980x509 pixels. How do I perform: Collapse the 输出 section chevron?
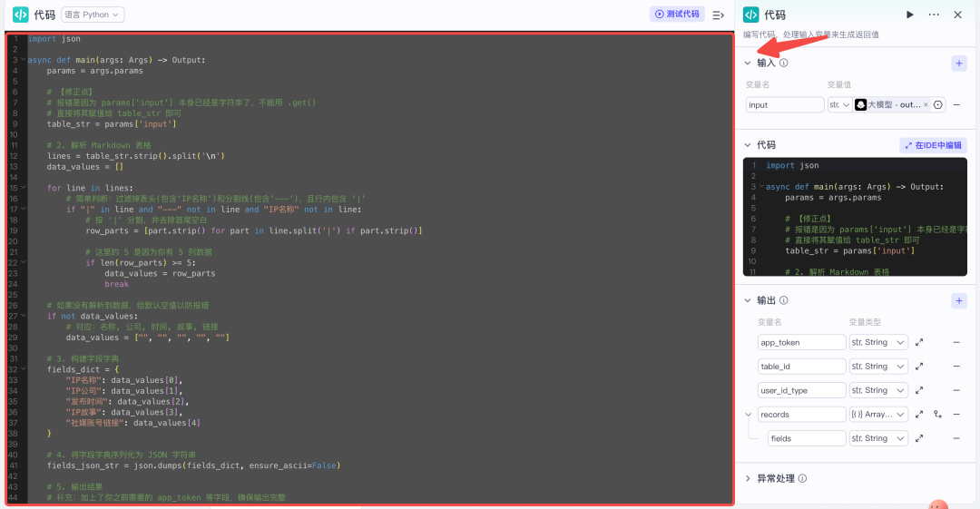[748, 301]
